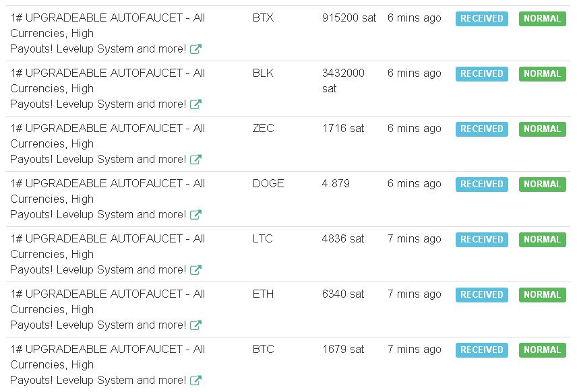This screenshot has height=392, width=577.
Task: Click NORMAL badge in DOGE row
Action: point(543,185)
